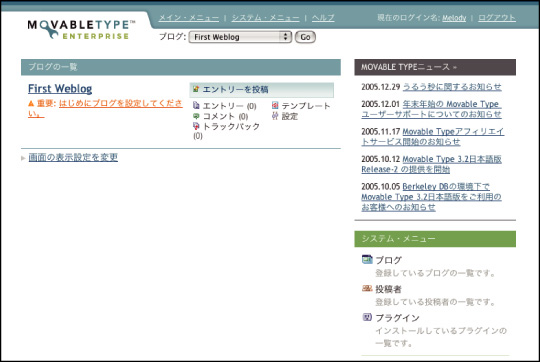Click the コメント speech bubble icon
540x362 pixels.
click(196, 116)
